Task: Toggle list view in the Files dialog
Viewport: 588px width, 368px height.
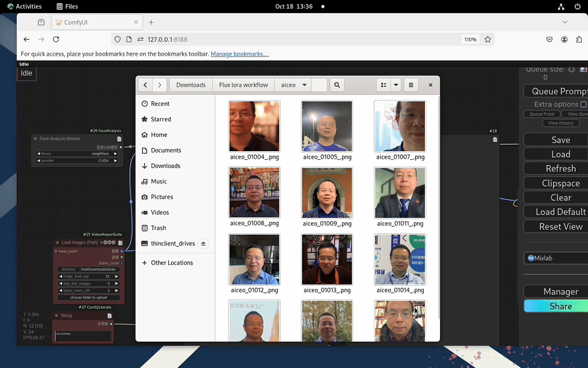Action: (x=384, y=85)
